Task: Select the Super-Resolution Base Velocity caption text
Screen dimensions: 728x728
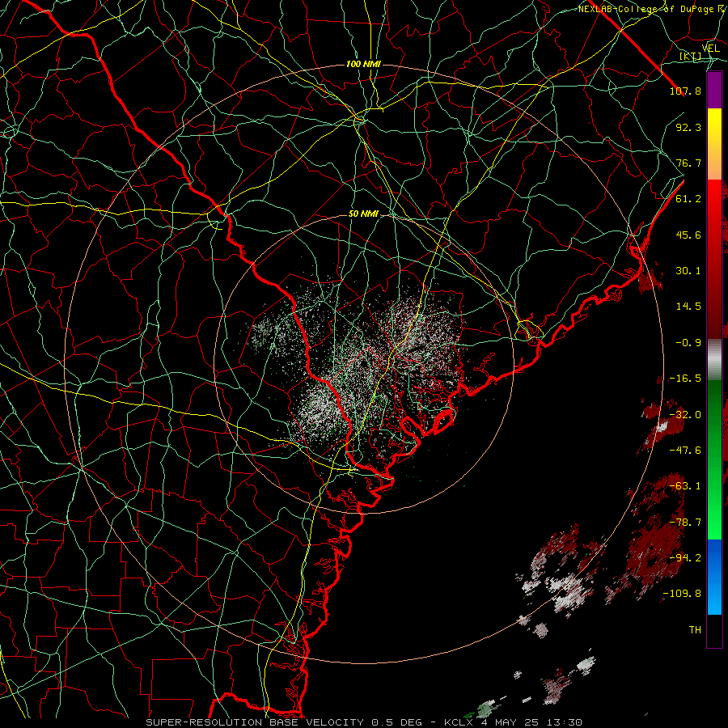Action: pos(364,722)
